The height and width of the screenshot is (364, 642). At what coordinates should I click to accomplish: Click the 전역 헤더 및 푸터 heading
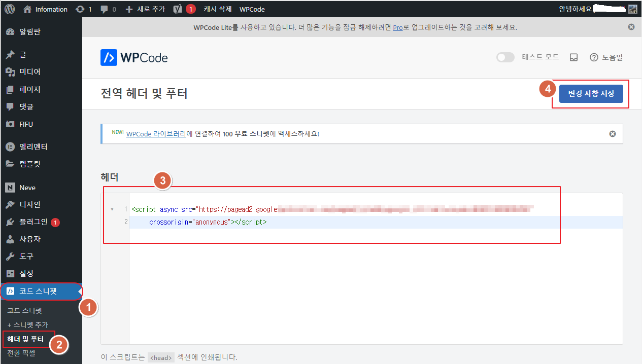(x=144, y=94)
